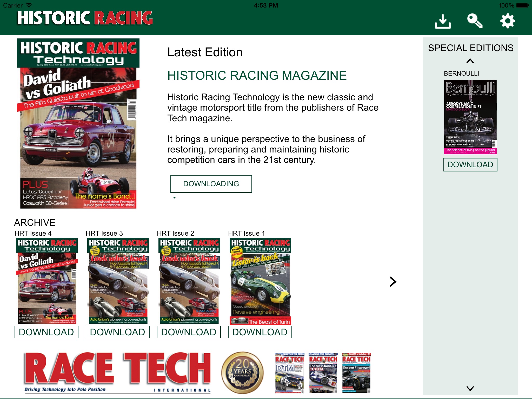Open the downloads tray icon
The height and width of the screenshot is (399, 532).
coord(443,21)
